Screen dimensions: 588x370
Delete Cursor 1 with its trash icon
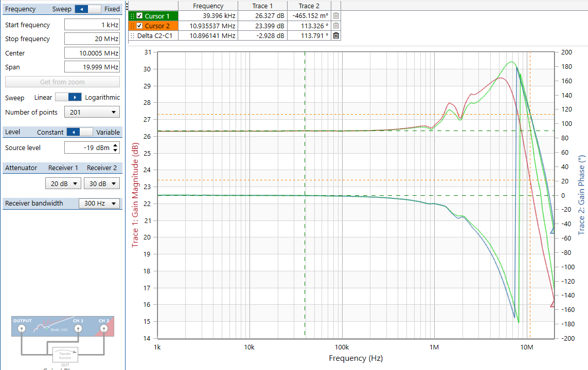click(336, 16)
